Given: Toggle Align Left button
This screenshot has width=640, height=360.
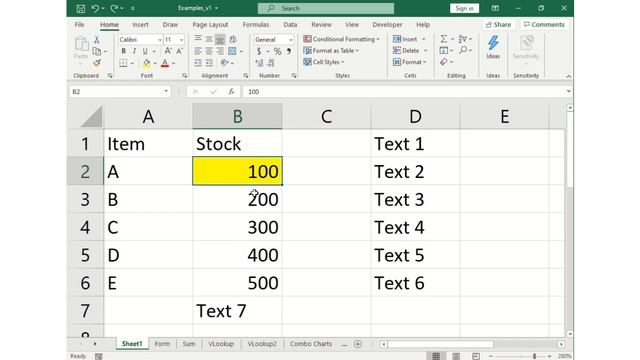Looking at the screenshot, I should (198, 51).
